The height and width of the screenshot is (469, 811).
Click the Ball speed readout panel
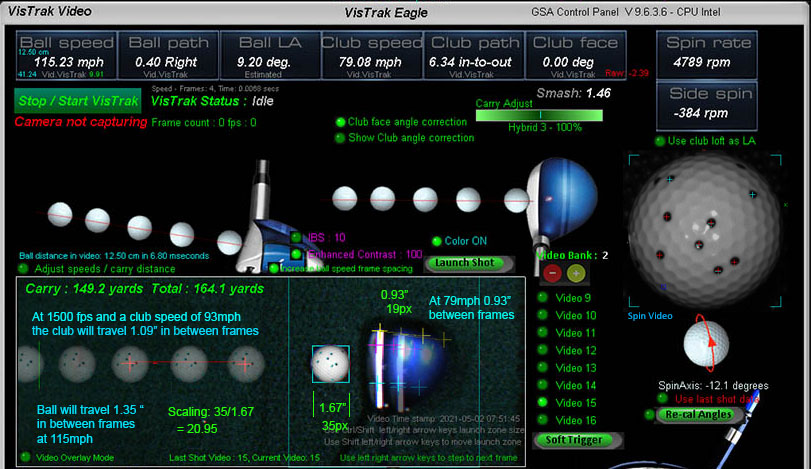tap(66, 55)
